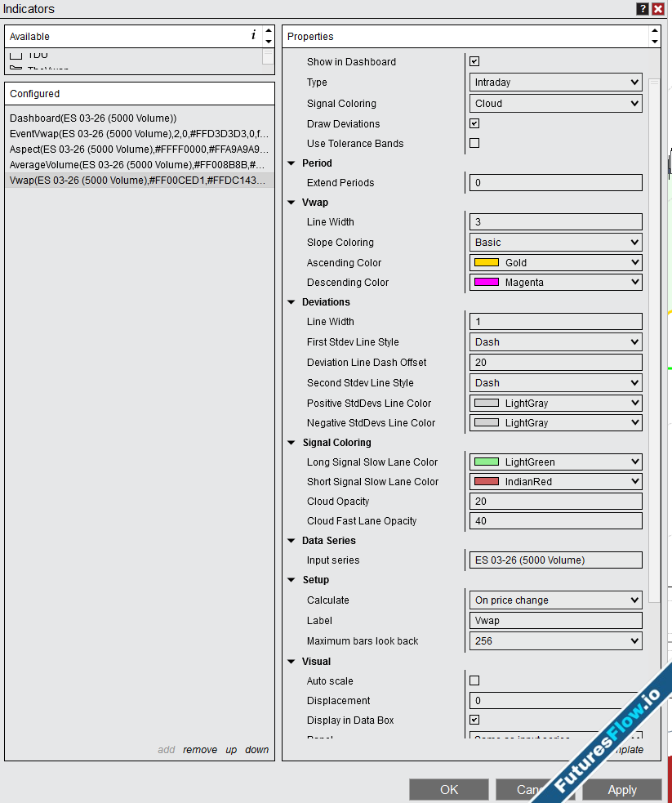
Task: Click the Cloud Opacity input field
Action: click(555, 502)
